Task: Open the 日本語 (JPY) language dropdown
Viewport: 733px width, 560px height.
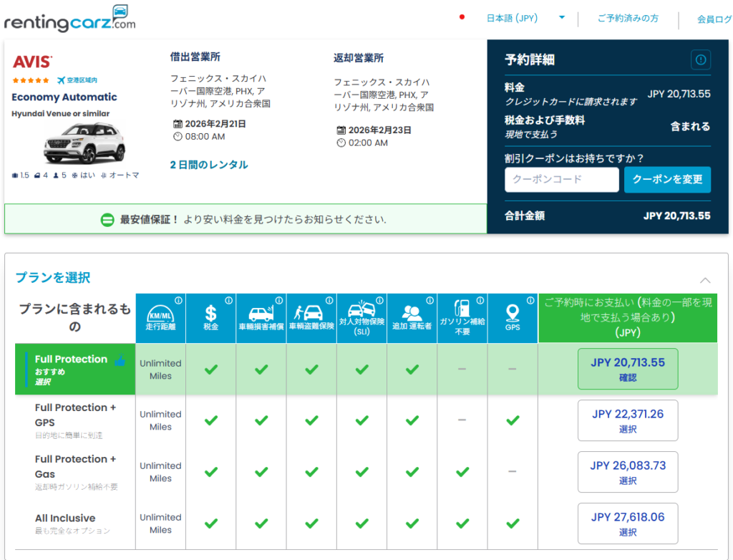Action: tap(525, 19)
